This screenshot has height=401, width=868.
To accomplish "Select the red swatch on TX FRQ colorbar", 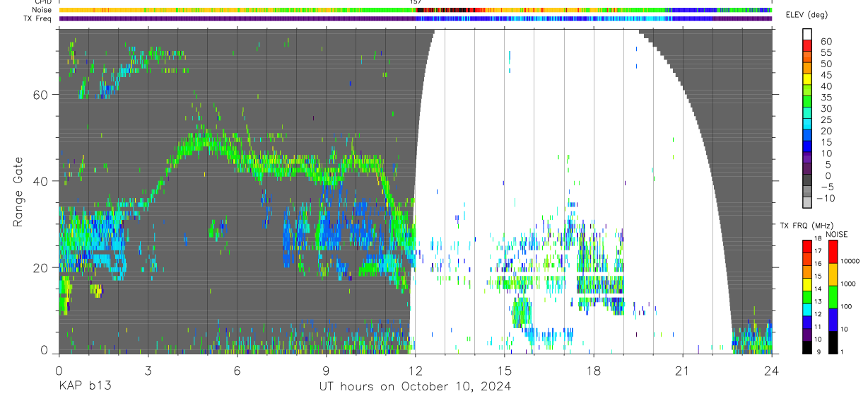I will click(807, 246).
